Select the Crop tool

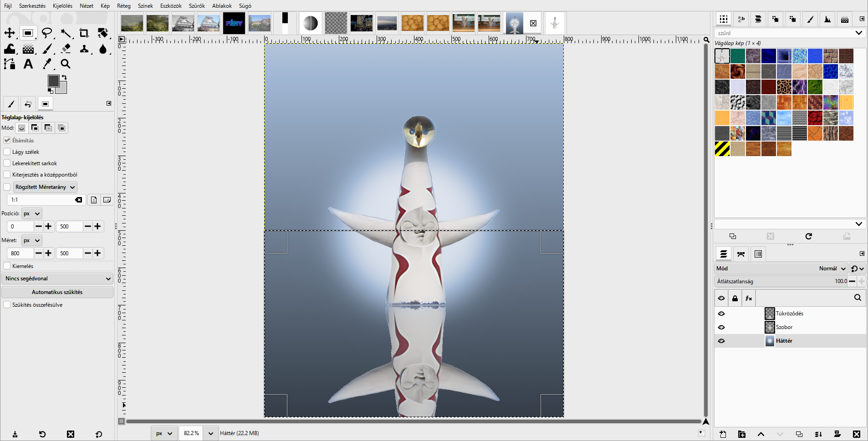tap(84, 33)
